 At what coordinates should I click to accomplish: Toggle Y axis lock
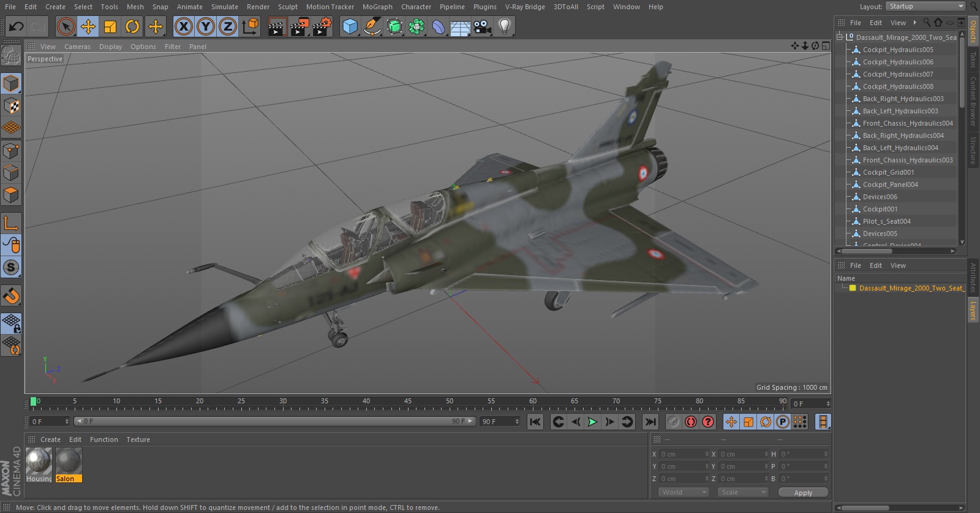[x=206, y=26]
